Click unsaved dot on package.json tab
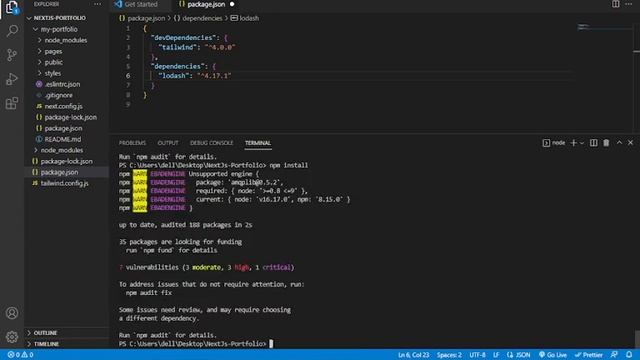This screenshot has width=640, height=360. click(x=232, y=4)
